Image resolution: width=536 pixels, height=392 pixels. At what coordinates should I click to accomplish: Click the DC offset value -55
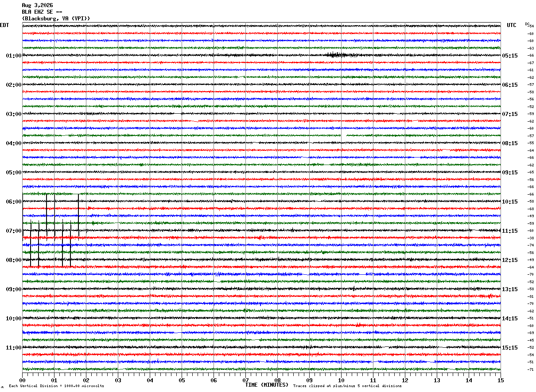click(x=531, y=143)
